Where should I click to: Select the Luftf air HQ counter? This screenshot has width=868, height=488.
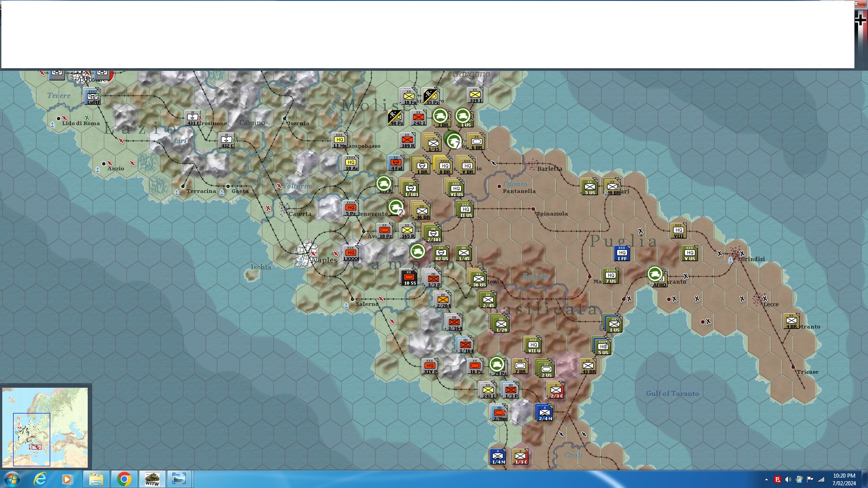pyautogui.click(x=93, y=97)
